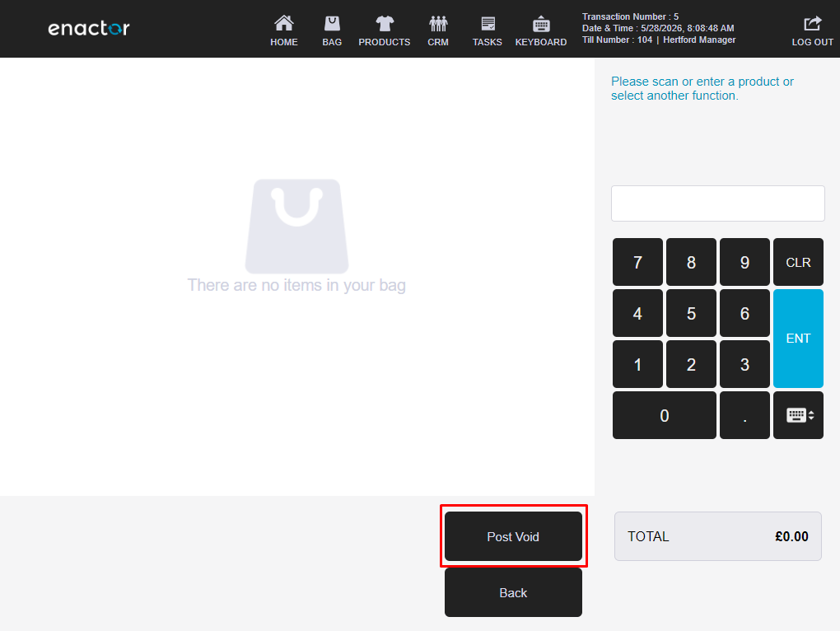This screenshot has width=840, height=631.
Task: Tap keypad digit 1
Action: [x=637, y=364]
